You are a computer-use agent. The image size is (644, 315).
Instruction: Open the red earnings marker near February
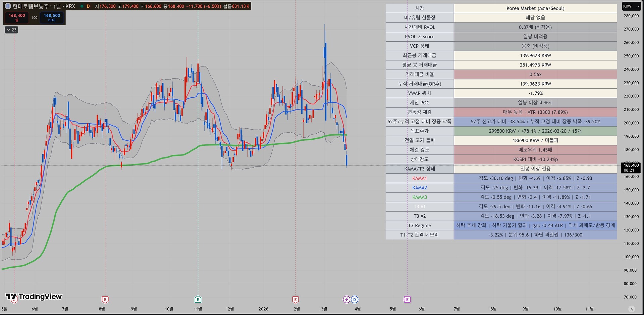(x=296, y=299)
